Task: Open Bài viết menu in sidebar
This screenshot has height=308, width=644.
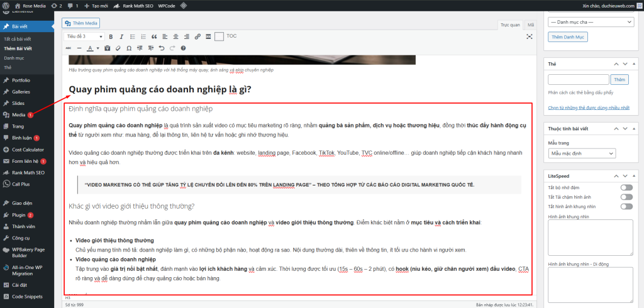Action: [x=26, y=26]
